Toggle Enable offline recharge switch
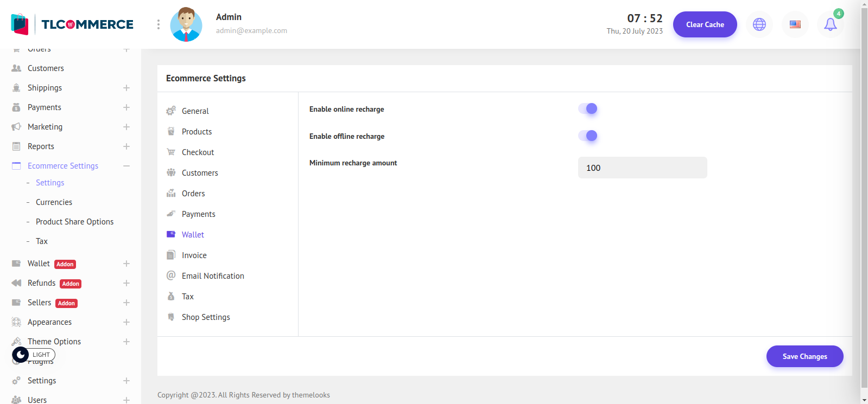 587,136
